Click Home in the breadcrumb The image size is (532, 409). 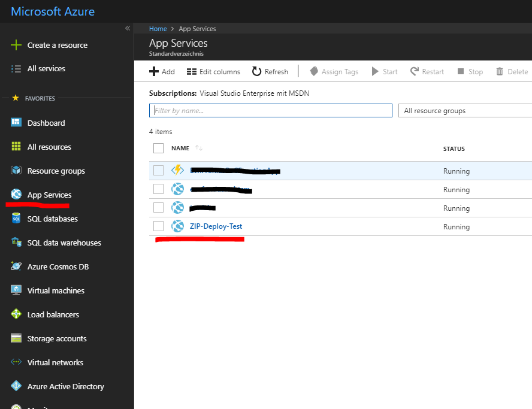(x=158, y=29)
